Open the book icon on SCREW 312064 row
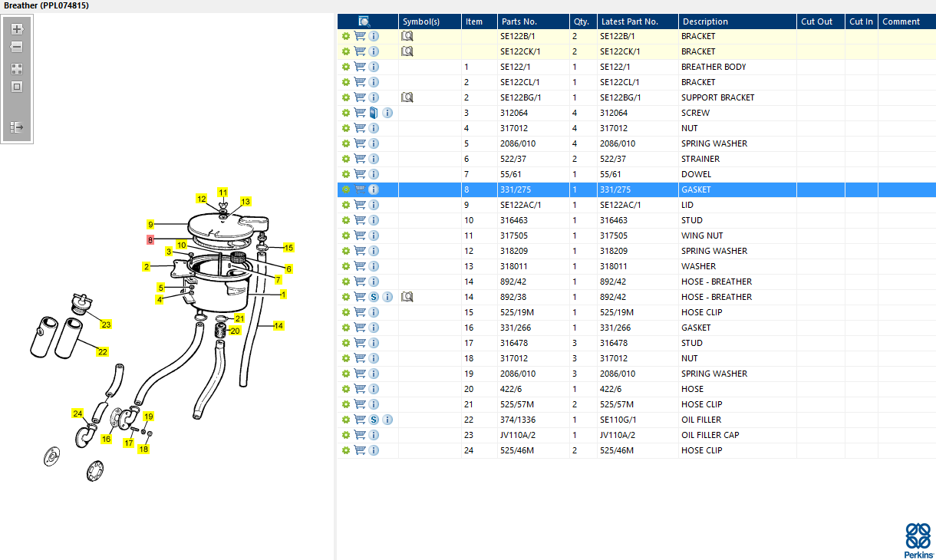The height and width of the screenshot is (560, 936). coord(374,113)
